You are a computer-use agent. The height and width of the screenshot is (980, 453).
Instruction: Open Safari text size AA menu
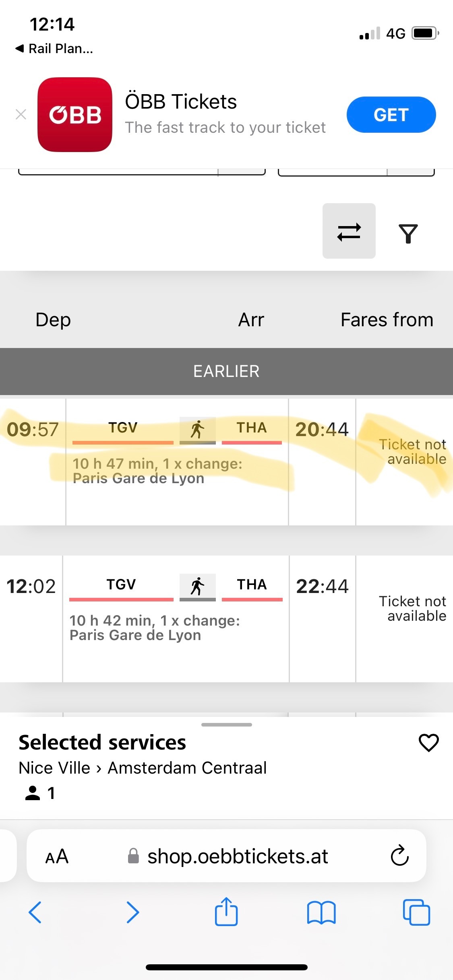[x=57, y=856]
